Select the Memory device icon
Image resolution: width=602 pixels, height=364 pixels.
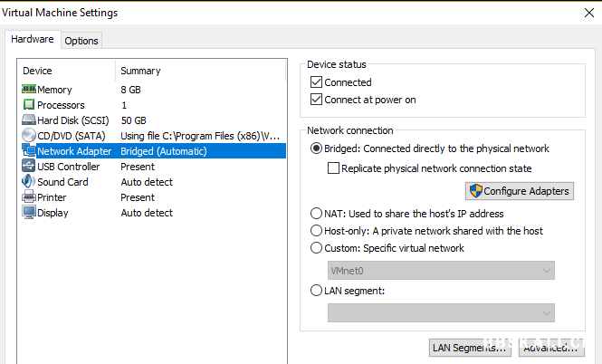pyautogui.click(x=29, y=89)
